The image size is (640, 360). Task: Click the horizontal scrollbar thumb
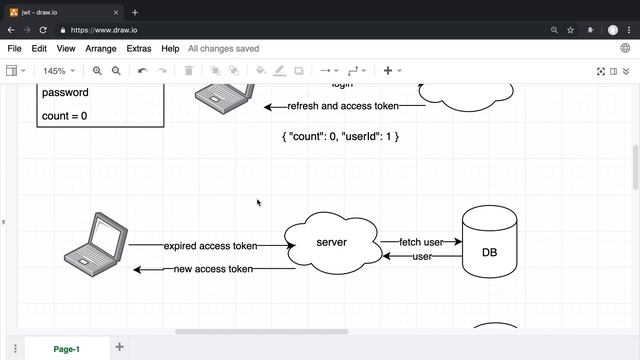tap(262, 331)
